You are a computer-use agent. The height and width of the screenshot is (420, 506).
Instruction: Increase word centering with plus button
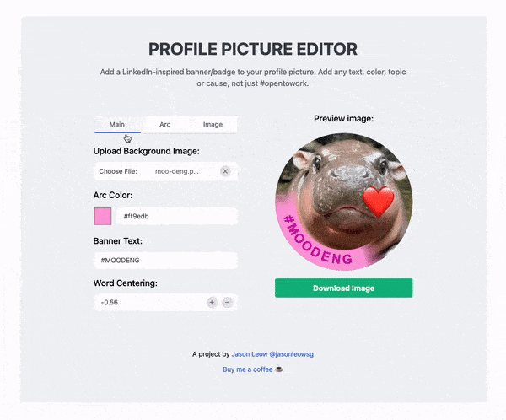[212, 302]
